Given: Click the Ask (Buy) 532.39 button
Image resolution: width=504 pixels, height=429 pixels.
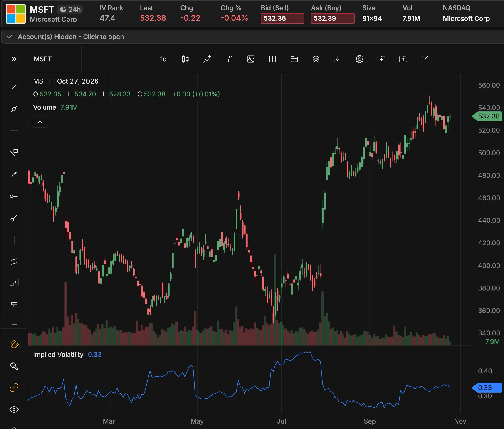Looking at the screenshot, I should coord(333,18).
